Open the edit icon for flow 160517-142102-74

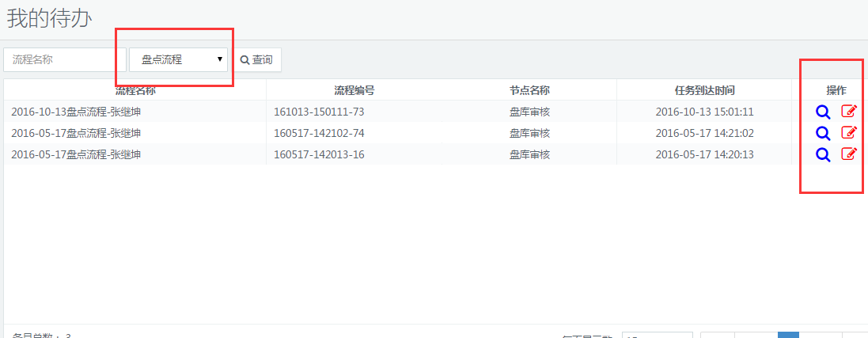(848, 133)
